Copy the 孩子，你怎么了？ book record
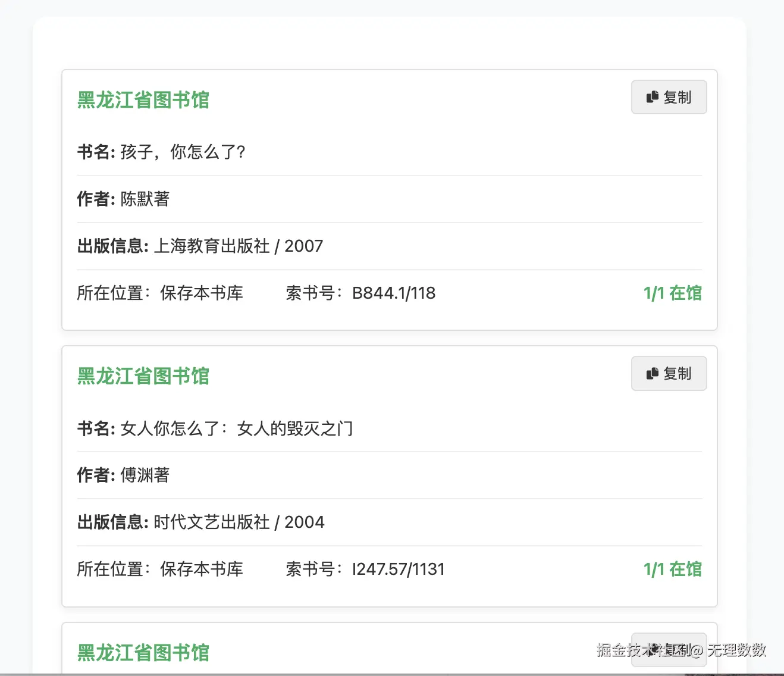 click(669, 97)
